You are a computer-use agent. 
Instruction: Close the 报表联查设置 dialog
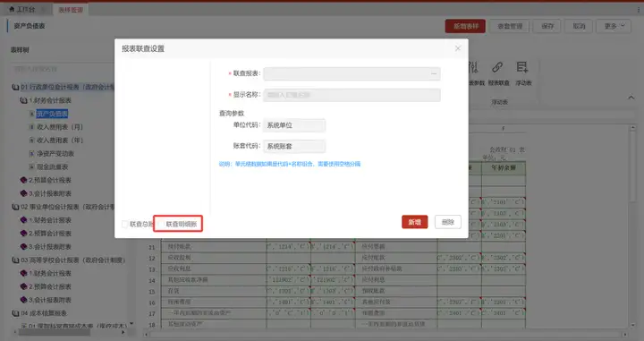pos(458,48)
